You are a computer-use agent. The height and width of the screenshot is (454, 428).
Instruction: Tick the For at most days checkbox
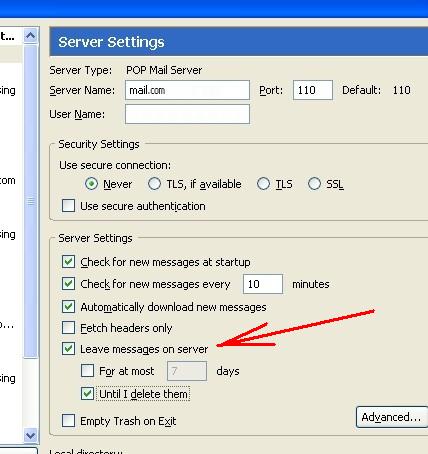coord(87,371)
